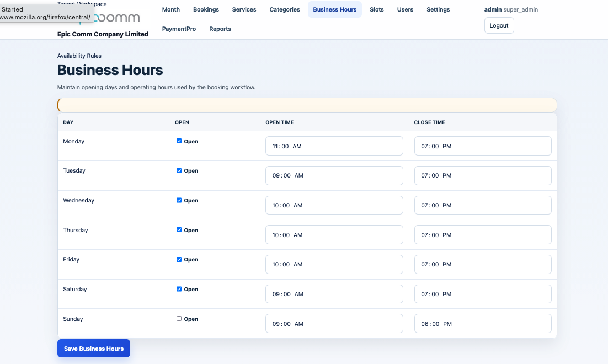Enable the Sunday Open checkbox
Viewport: 608px width, 364px height.
[x=179, y=319]
